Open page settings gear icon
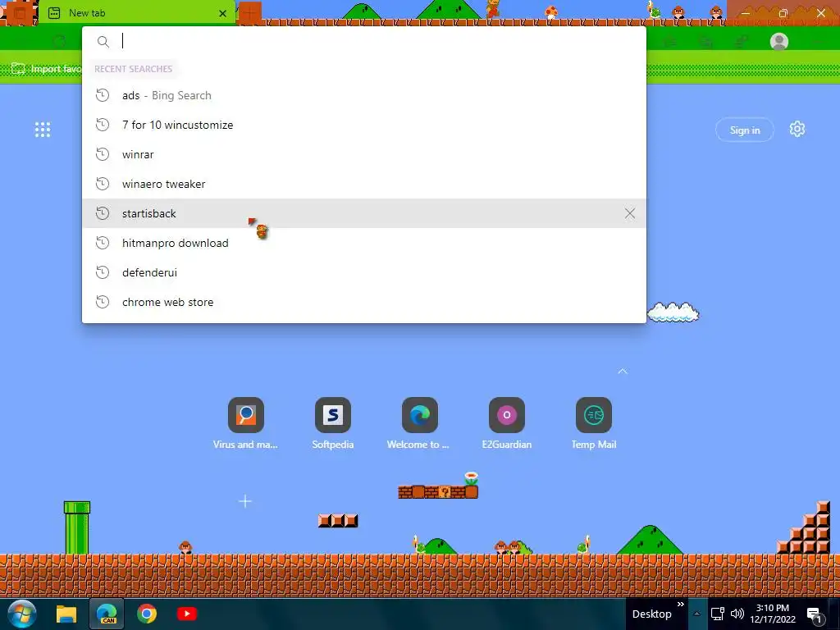Image resolution: width=840 pixels, height=630 pixels. click(797, 129)
